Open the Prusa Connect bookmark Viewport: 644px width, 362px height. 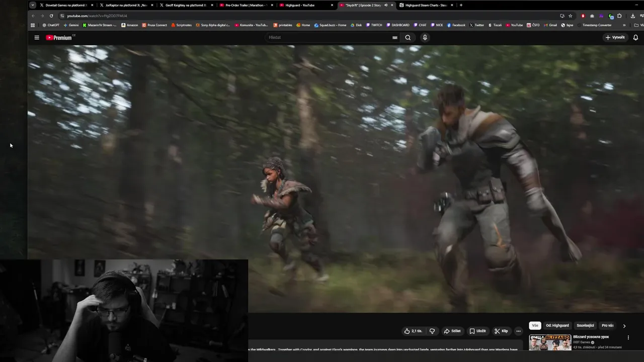pyautogui.click(x=154, y=25)
